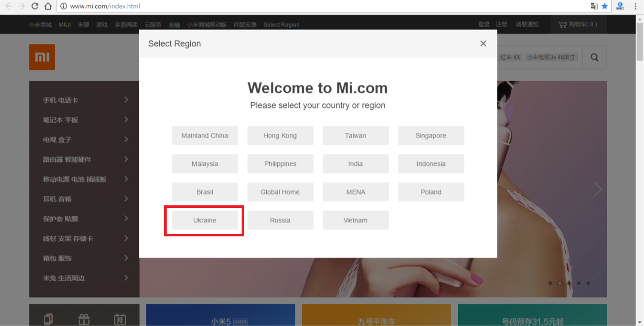Expand the 手机 电话卡 category

[84, 100]
